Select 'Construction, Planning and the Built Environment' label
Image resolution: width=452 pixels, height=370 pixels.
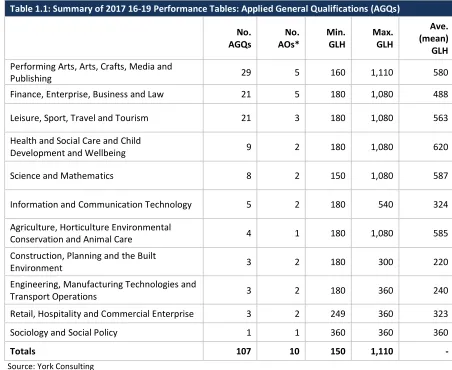pyautogui.click(x=83, y=262)
